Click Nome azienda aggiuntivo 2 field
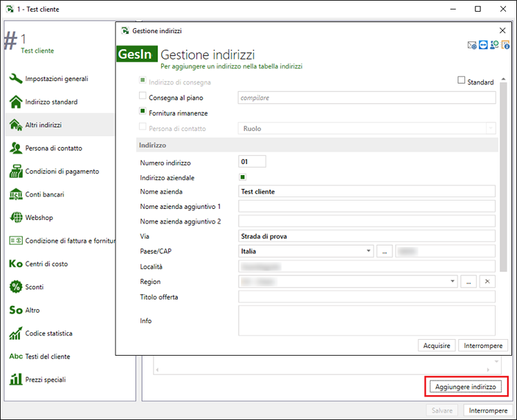Image resolution: width=517 pixels, height=420 pixels. point(367,221)
